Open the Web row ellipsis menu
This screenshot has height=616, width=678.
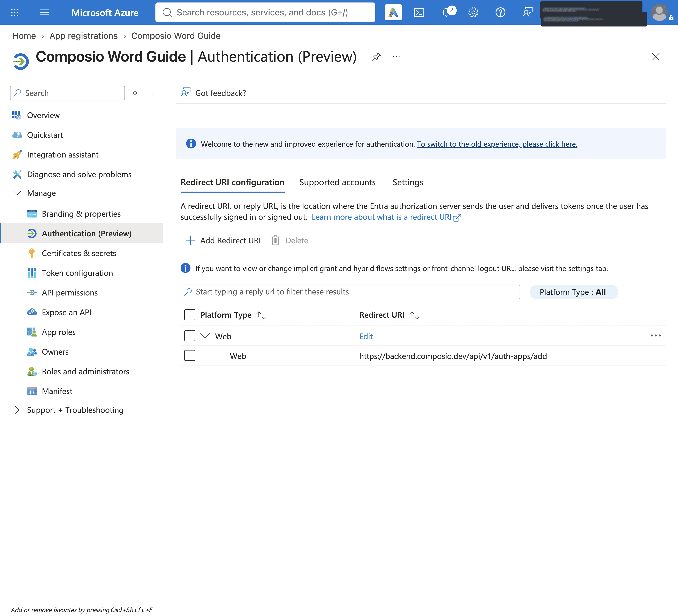655,336
